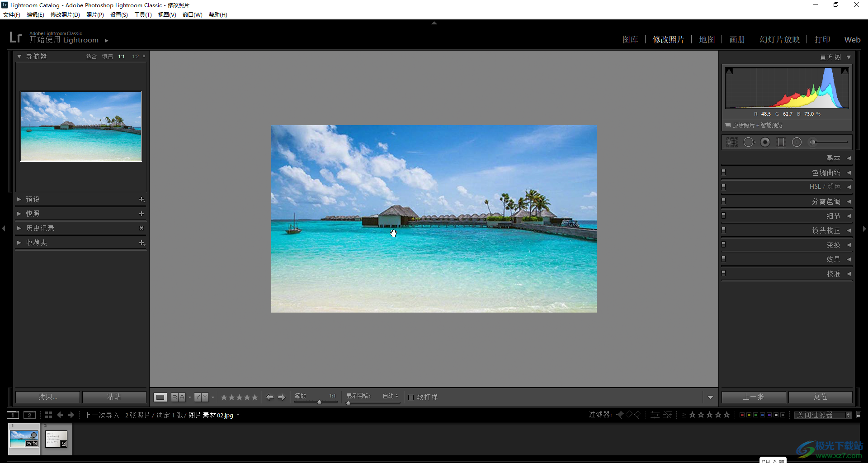The image size is (868, 463).
Task: Go forward using filmstrip forward arrow
Action: pyautogui.click(x=71, y=415)
